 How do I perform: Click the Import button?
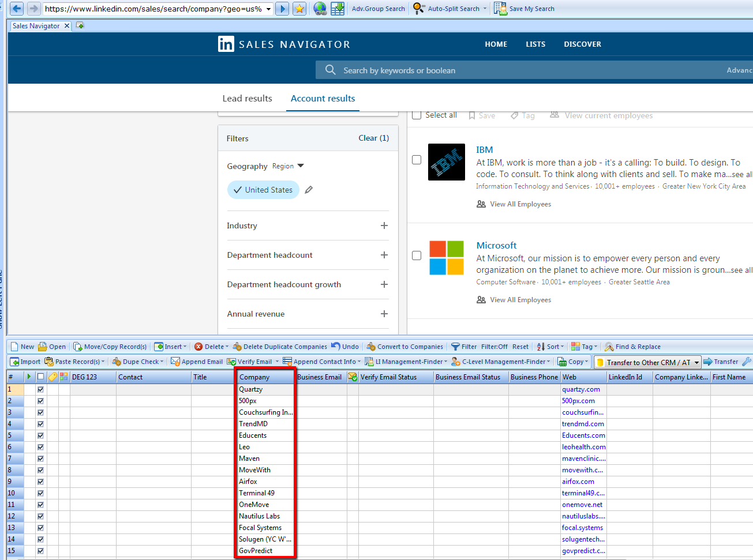click(25, 362)
